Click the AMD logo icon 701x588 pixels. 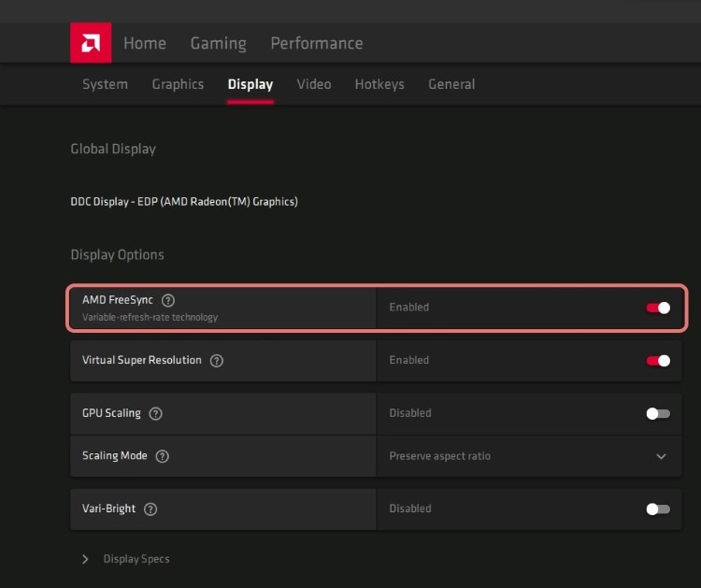(91, 43)
